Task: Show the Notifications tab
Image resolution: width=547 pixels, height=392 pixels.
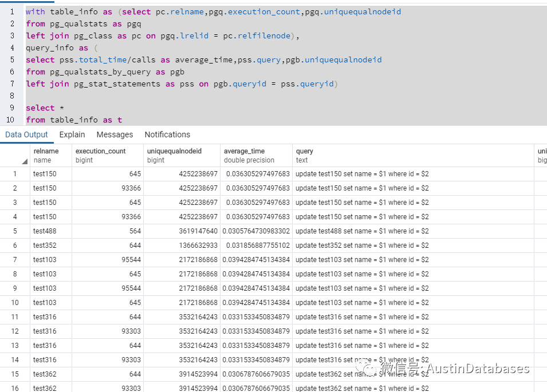Action: tap(167, 134)
